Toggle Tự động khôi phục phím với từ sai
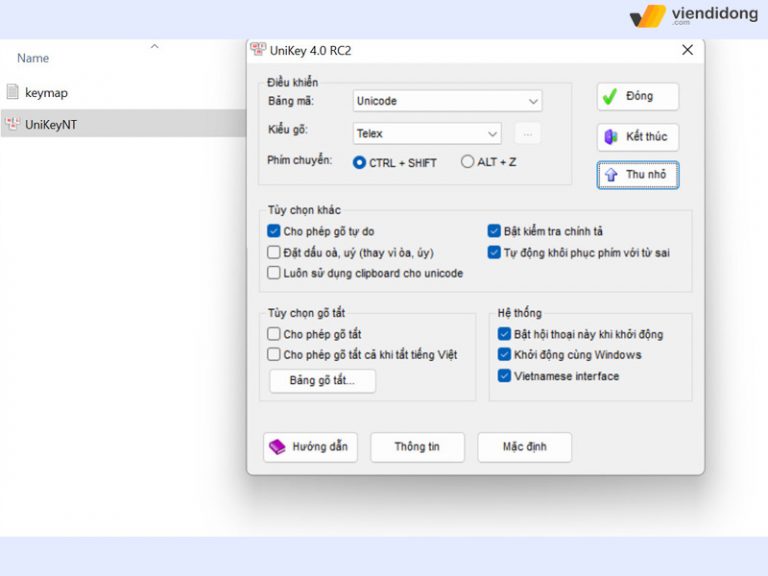Viewport: 768px width, 576px height. tap(494, 252)
